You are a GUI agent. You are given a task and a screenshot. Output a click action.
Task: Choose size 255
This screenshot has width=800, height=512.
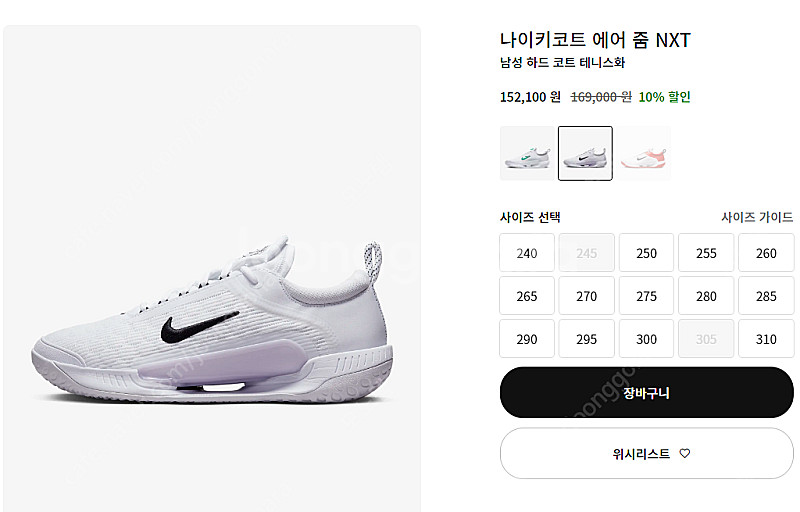(x=706, y=253)
